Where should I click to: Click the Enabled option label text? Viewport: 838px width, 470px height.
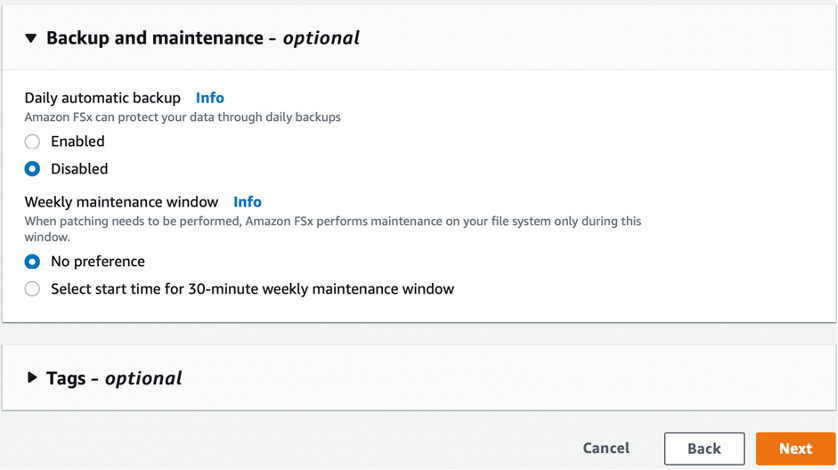tap(77, 142)
